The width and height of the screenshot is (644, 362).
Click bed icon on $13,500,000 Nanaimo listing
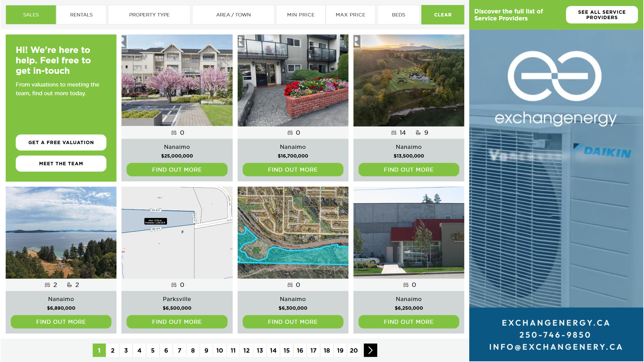394,133
